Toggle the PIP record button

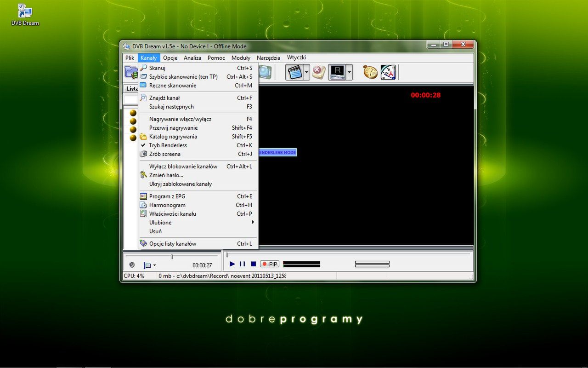(270, 264)
